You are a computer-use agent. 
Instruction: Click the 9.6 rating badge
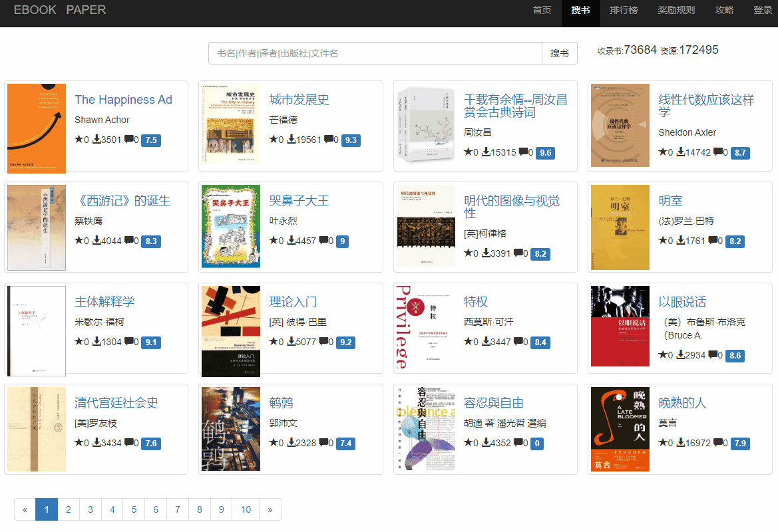pos(545,153)
